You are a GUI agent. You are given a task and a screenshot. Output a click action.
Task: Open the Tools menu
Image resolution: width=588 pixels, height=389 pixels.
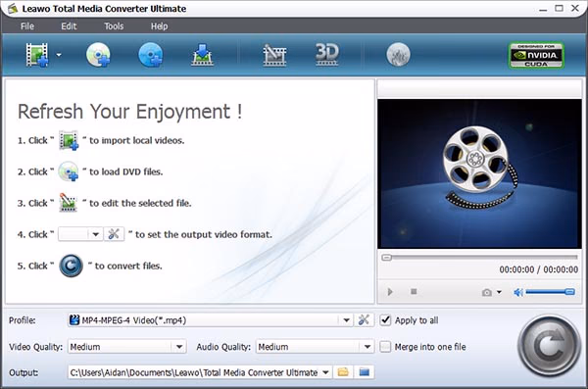click(x=114, y=26)
